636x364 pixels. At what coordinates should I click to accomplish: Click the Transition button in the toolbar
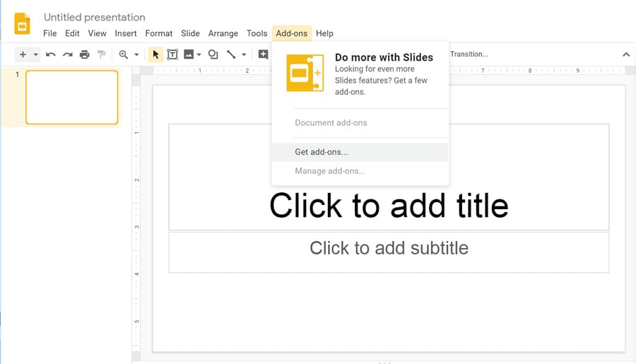click(x=469, y=54)
